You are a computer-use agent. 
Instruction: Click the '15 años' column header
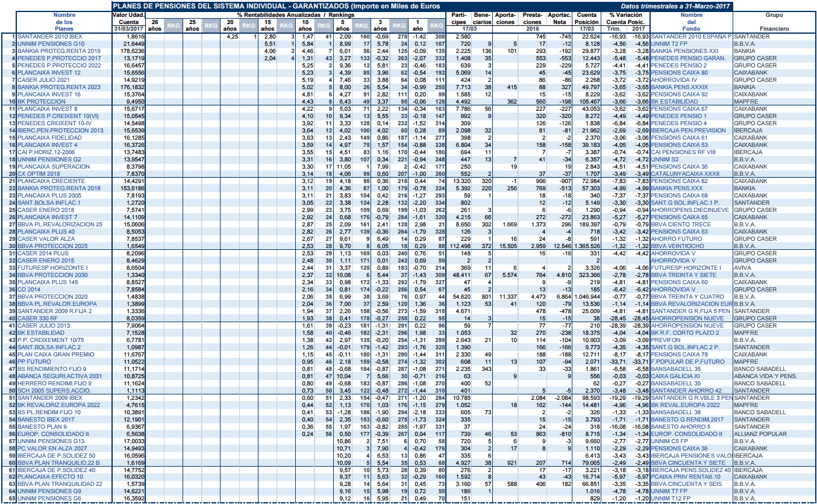point(267,25)
